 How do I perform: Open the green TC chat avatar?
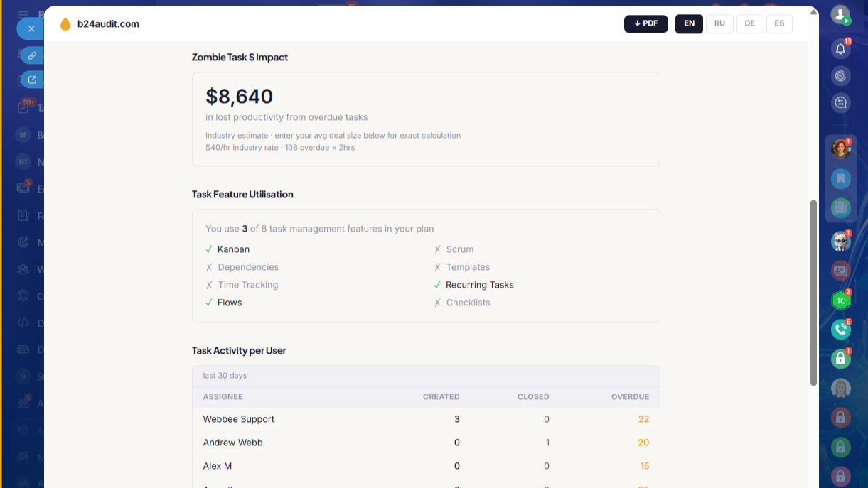pos(840,300)
